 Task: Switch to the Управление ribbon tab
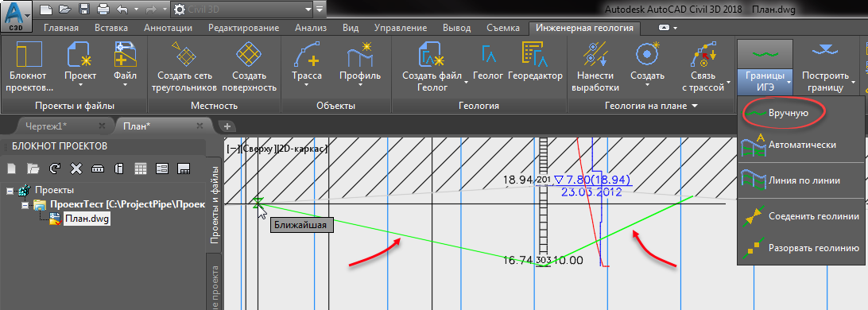401,29
